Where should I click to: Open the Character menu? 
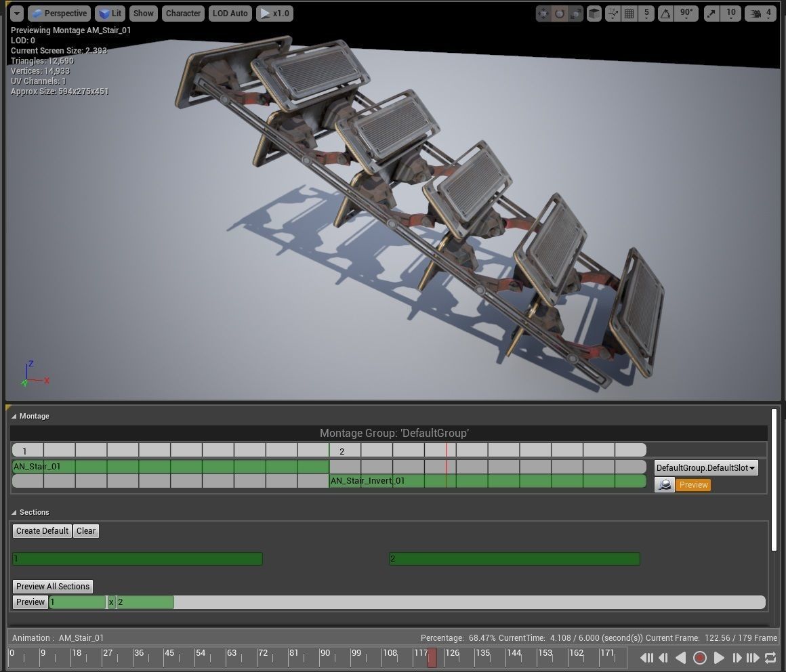pyautogui.click(x=183, y=14)
